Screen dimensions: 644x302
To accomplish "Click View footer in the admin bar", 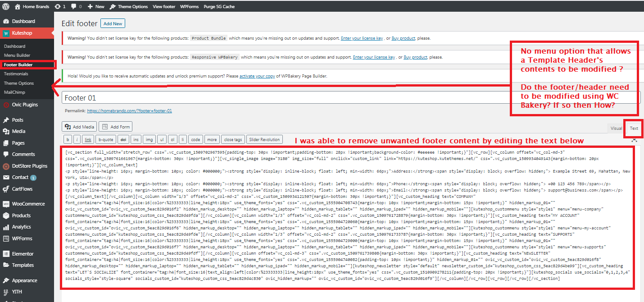I will tap(164, 7).
